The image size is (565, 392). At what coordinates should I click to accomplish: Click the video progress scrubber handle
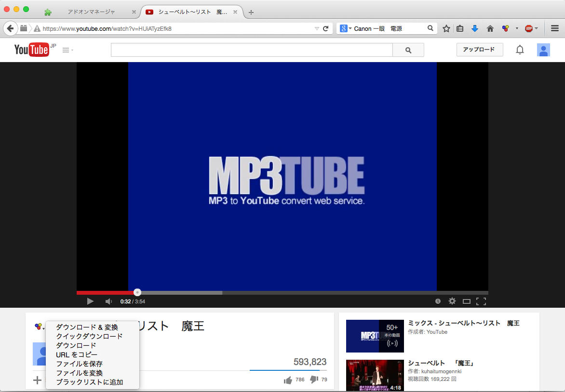(137, 292)
